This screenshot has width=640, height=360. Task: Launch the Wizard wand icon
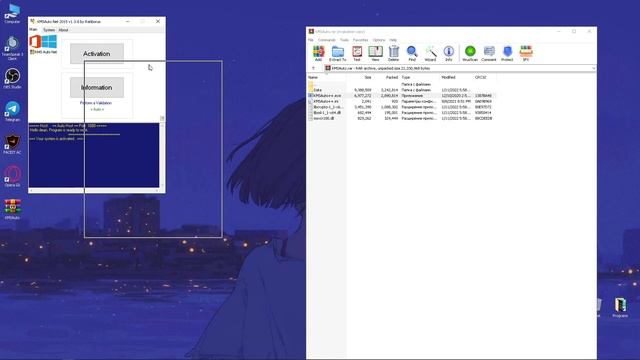(x=430, y=53)
